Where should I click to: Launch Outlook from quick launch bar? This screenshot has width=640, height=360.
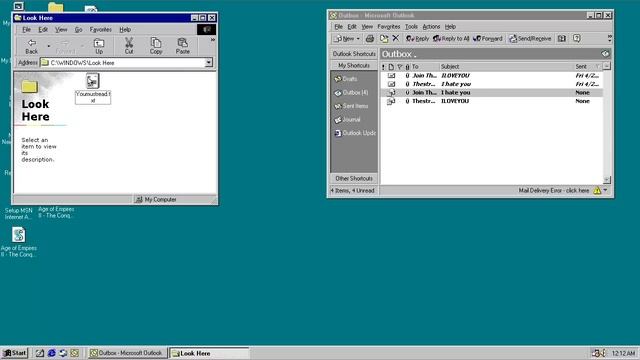click(75, 353)
